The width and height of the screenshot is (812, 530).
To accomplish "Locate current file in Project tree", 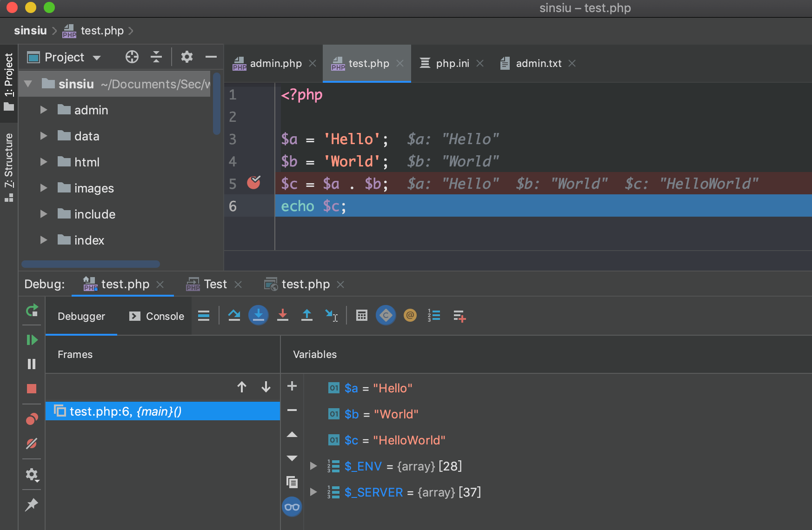I will tap(132, 57).
